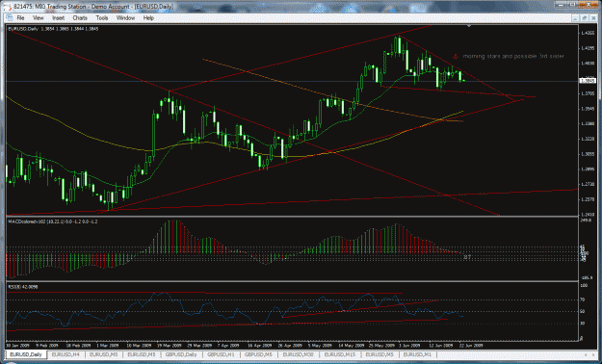The height and width of the screenshot is (364, 602).
Task: Switch to the GBPUSD,H1 chart tab
Action: pos(221,354)
